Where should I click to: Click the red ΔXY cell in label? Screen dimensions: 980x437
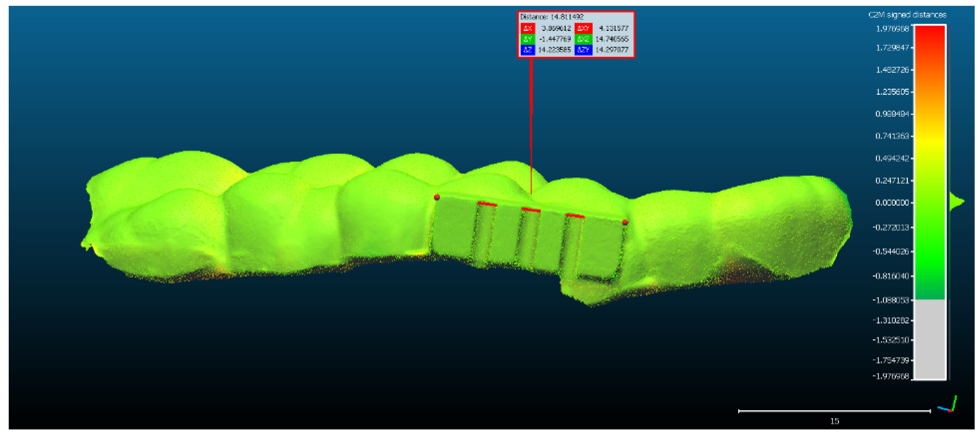click(x=583, y=28)
